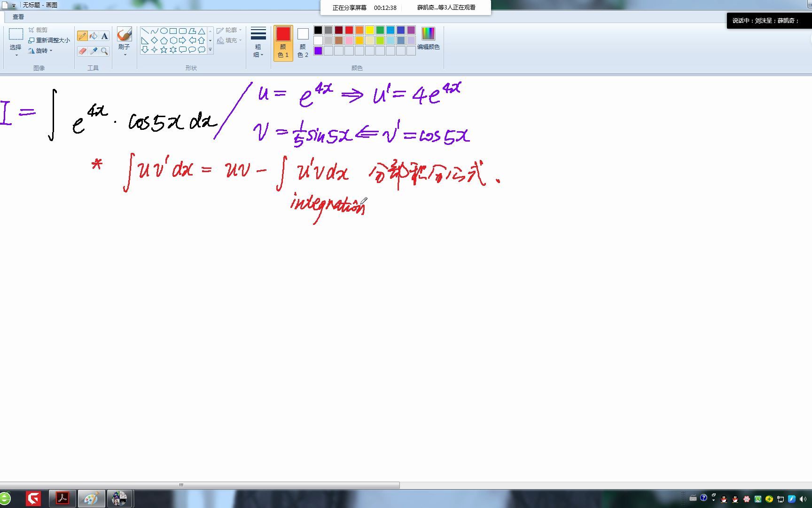Open the Outline (轮廓) dropdown
Screen dimensions: 812x508
pos(229,30)
